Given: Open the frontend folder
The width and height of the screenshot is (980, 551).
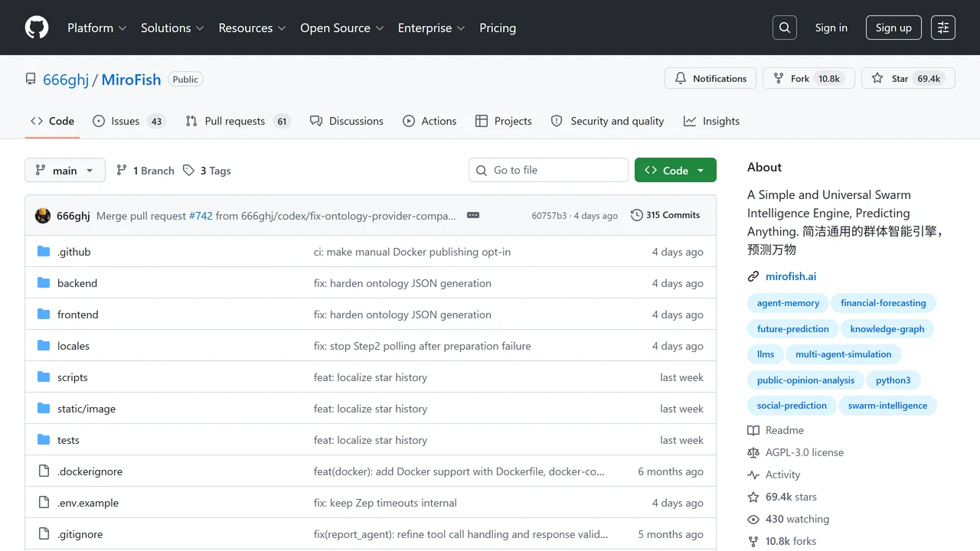Looking at the screenshot, I should click(78, 315).
